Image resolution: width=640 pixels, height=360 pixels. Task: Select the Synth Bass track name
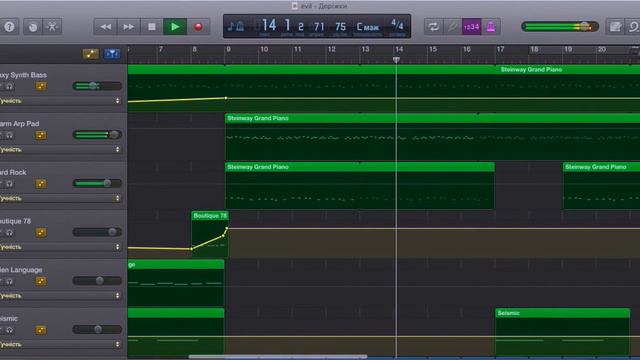23,75
